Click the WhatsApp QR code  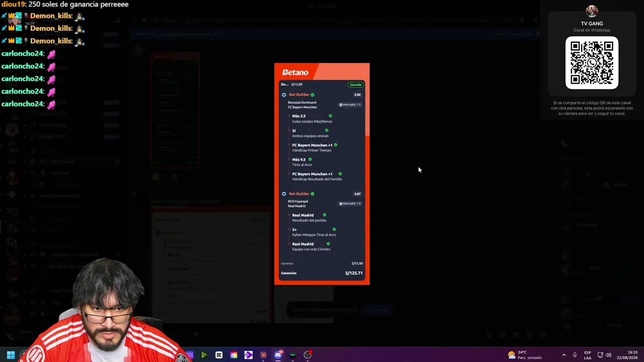coord(592,62)
